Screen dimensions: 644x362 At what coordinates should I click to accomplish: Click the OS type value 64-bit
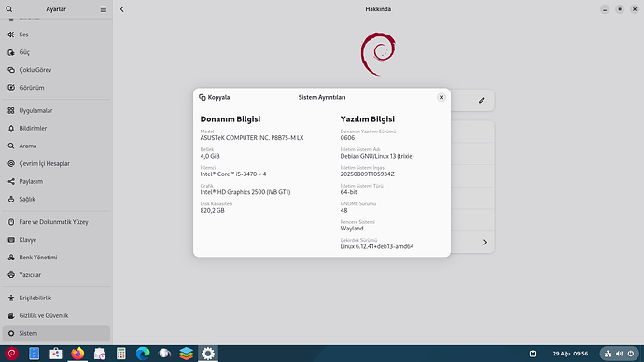(349, 192)
